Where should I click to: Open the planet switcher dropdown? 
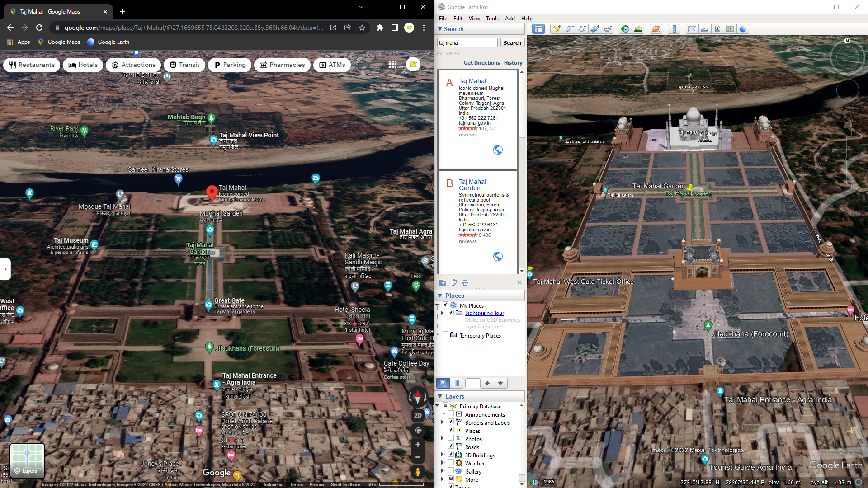click(x=656, y=29)
